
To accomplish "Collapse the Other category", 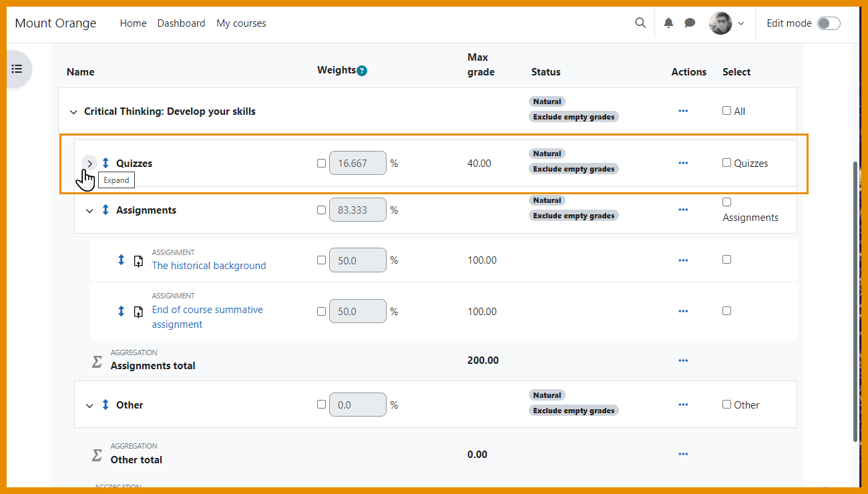I will click(x=89, y=405).
